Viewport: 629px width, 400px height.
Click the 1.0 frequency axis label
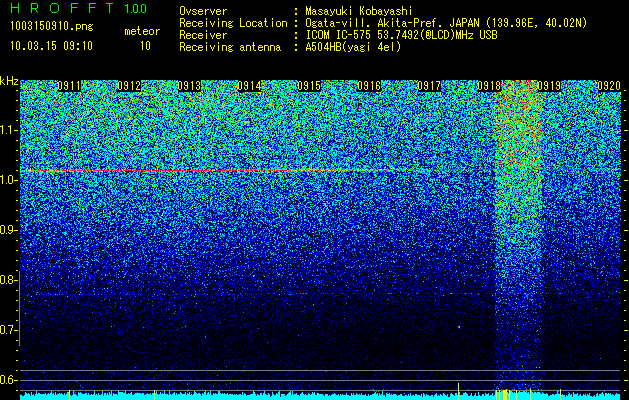6,180
